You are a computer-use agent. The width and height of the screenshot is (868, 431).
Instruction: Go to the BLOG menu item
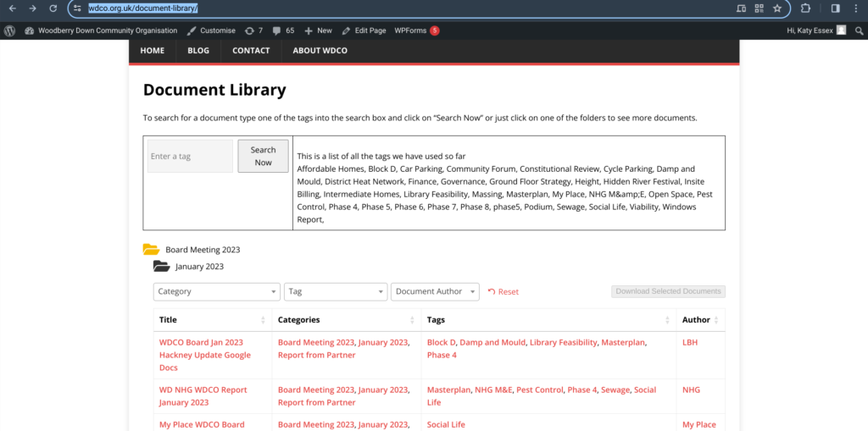pos(198,51)
